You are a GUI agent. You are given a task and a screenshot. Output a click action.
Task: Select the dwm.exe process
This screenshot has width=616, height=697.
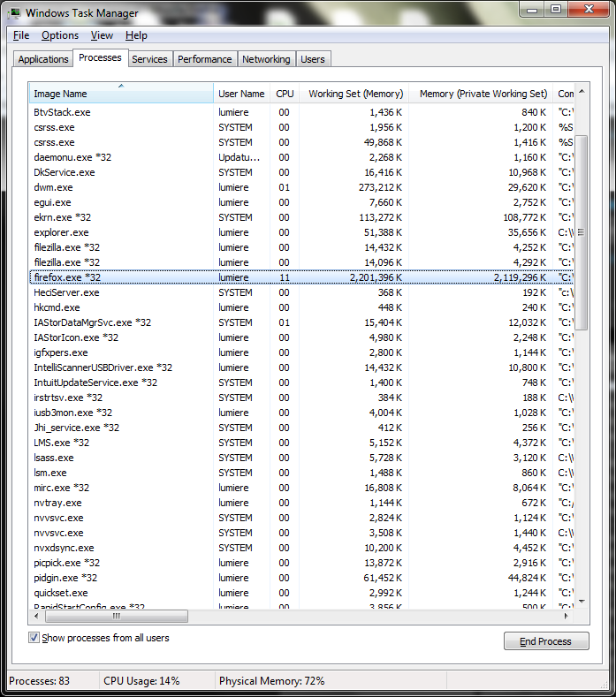click(301, 187)
